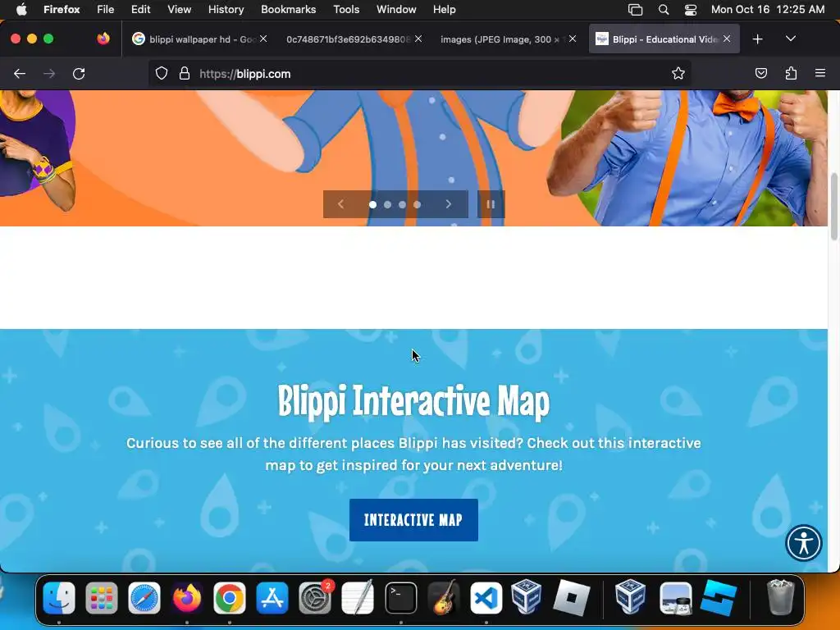The image size is (840, 630).
Task: Bookmark this page with the star icon
Action: point(678,73)
